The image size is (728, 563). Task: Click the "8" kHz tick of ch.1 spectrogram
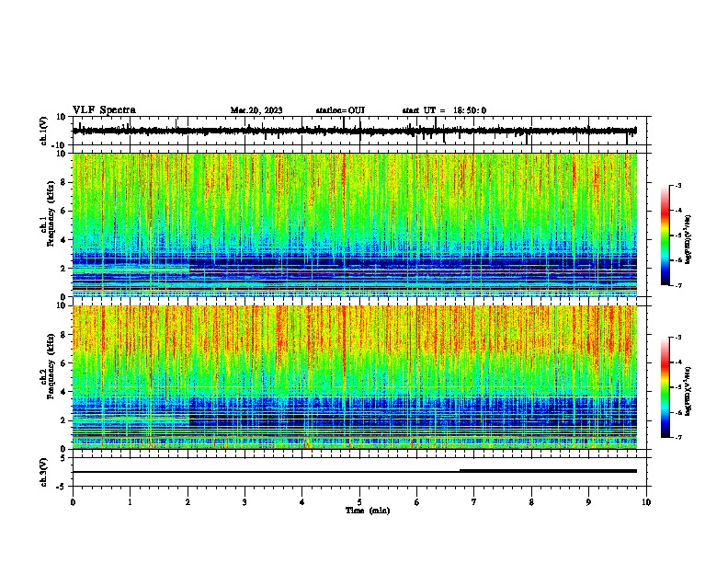pyautogui.click(x=63, y=182)
